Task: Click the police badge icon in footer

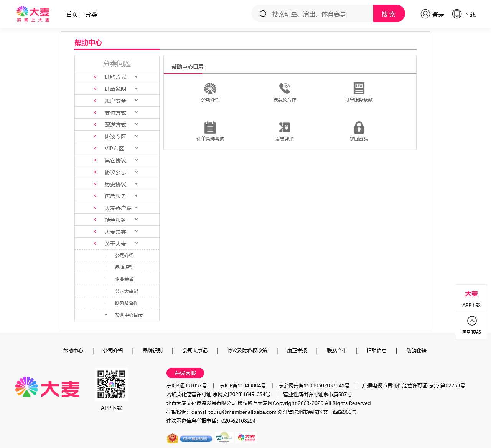Action: tap(173, 438)
